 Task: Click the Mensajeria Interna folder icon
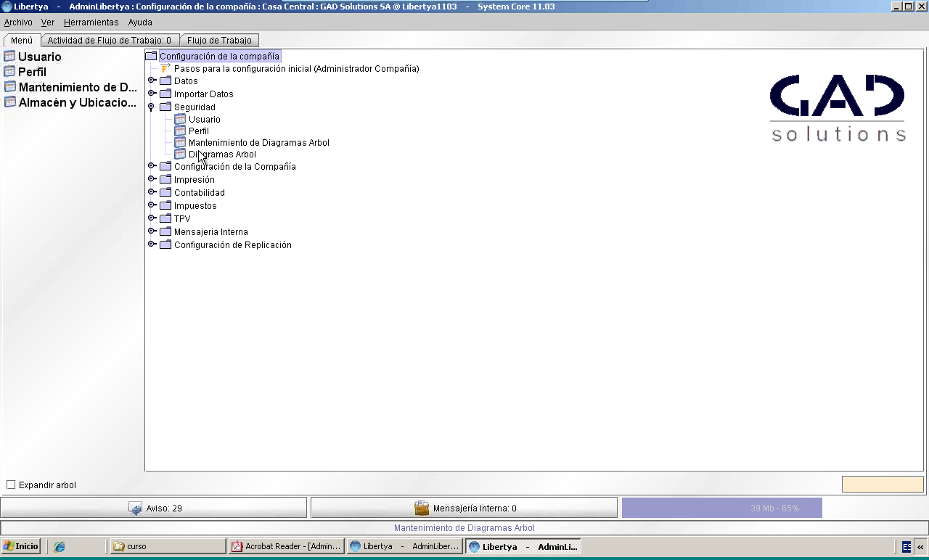coord(165,232)
